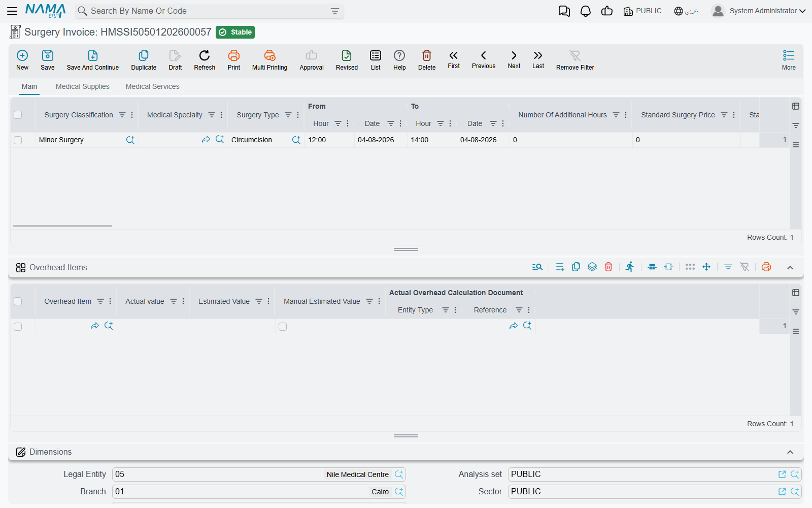
Task: Switch to the Medical Supplies tab
Action: tap(83, 86)
